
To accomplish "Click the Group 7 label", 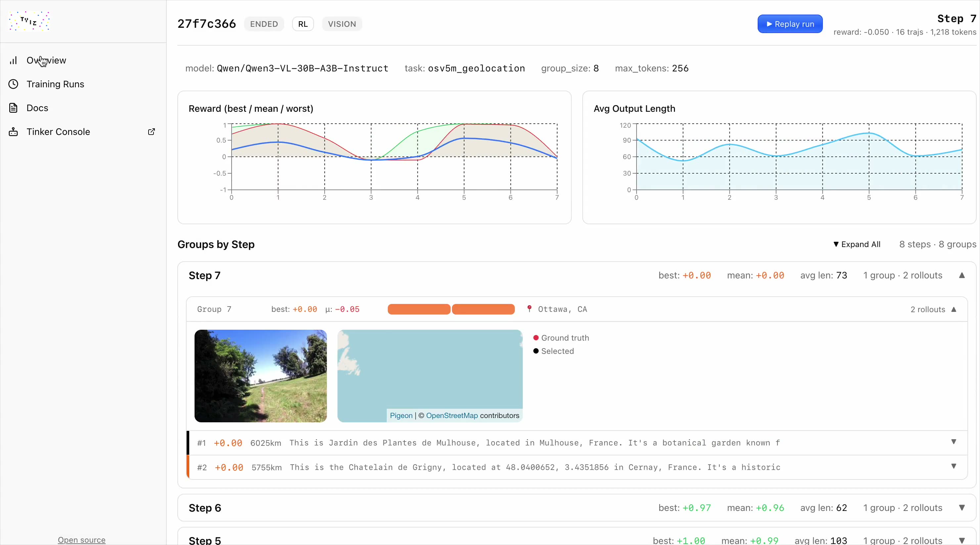I will pos(214,309).
